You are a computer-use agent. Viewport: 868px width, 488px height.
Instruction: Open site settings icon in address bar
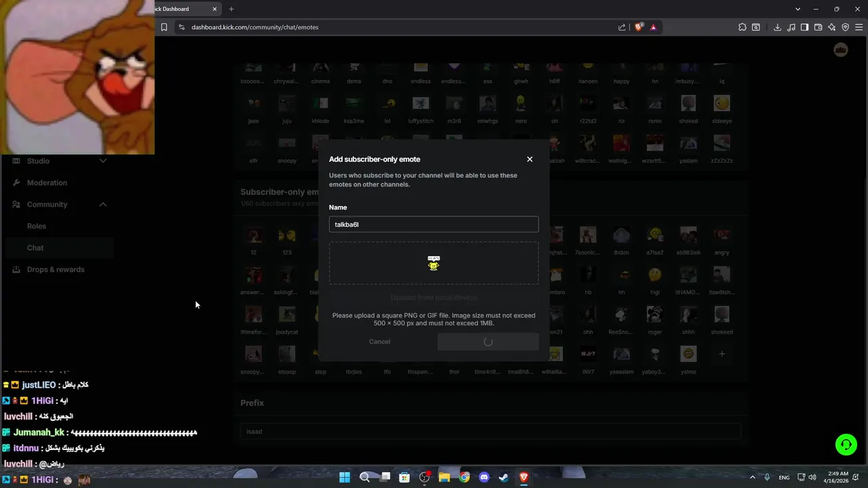[182, 27]
